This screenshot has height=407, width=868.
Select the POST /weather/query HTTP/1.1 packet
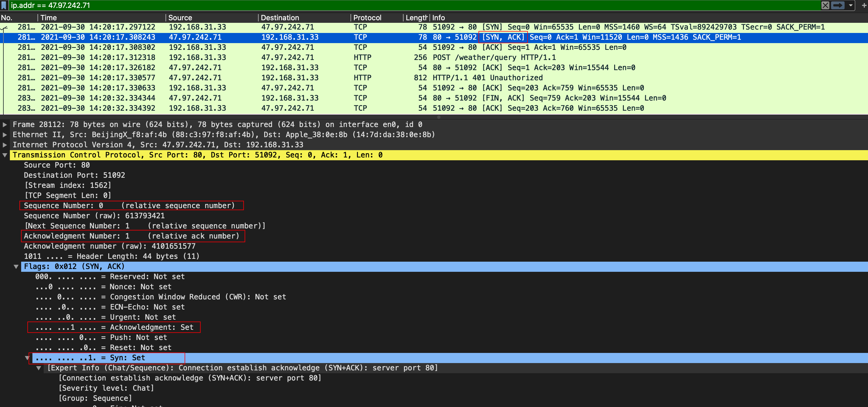point(434,57)
